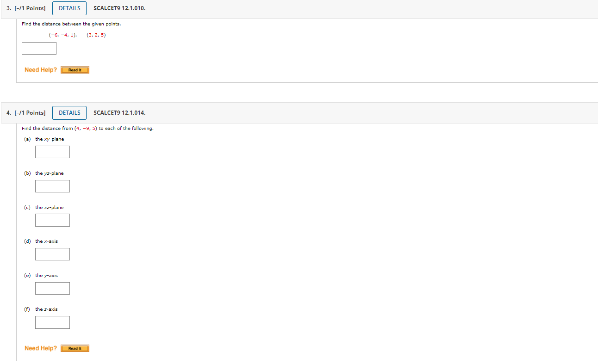This screenshot has width=598, height=364.
Task: Select the SCALCET9 12.1.010. heading text
Action: [119, 8]
